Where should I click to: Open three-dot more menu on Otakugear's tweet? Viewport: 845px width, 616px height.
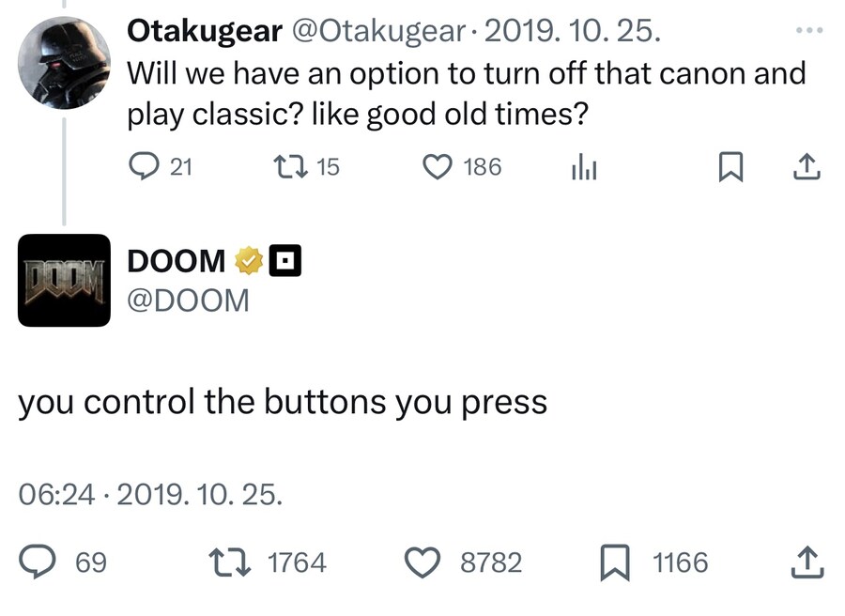(809, 31)
